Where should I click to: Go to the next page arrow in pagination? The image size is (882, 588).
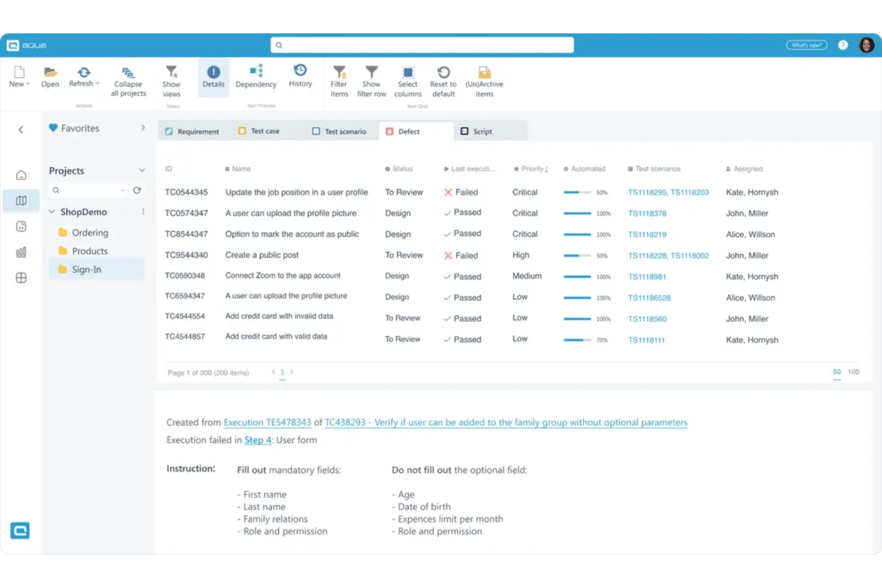click(x=291, y=372)
